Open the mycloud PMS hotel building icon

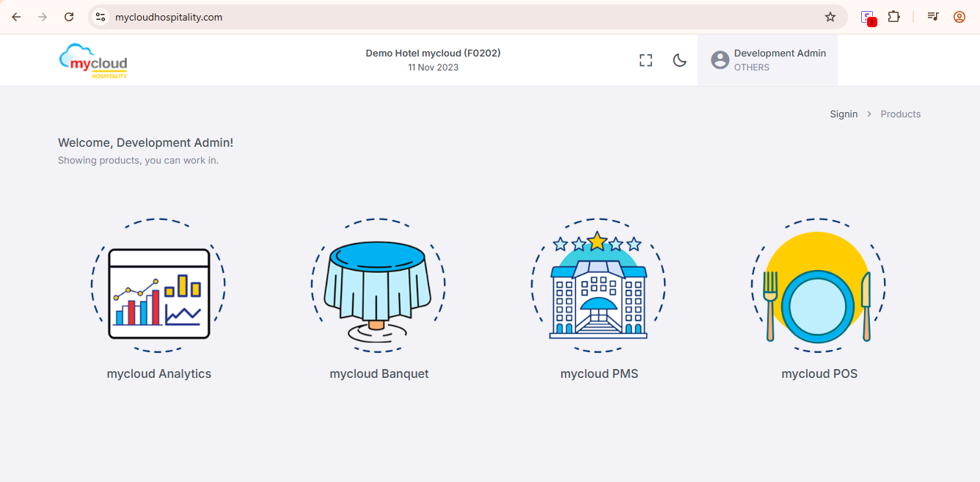point(599,285)
